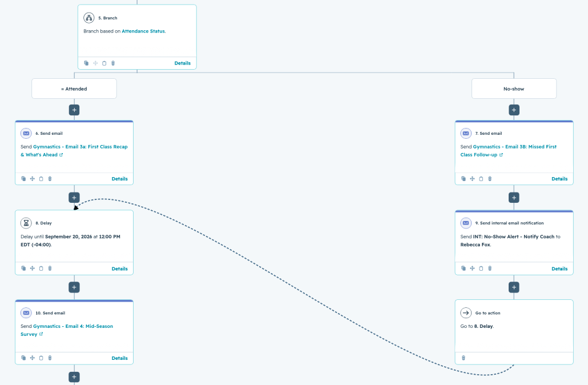Image resolution: width=588 pixels, height=385 pixels.
Task: Delete the 7. Send email action
Action: pyautogui.click(x=490, y=179)
